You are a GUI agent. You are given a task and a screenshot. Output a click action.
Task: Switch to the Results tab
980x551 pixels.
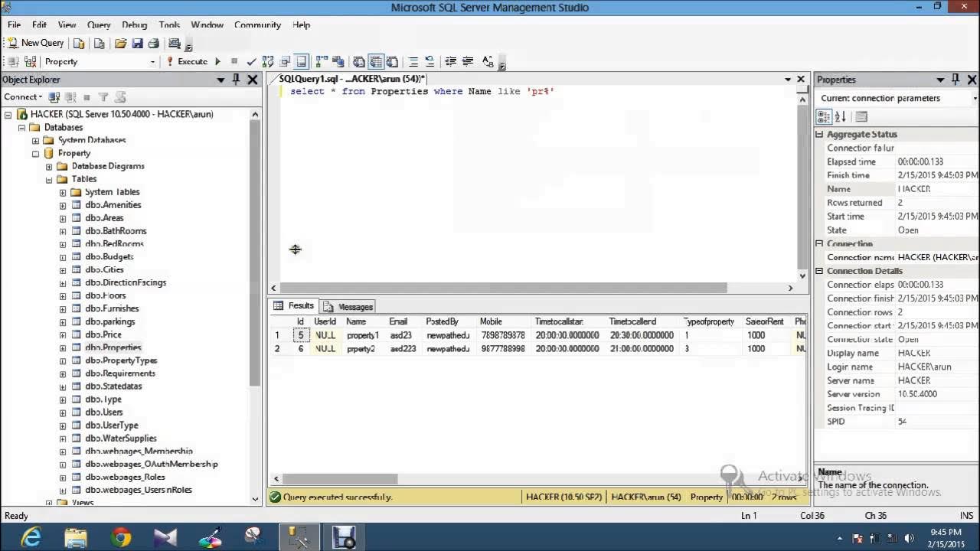coord(295,305)
